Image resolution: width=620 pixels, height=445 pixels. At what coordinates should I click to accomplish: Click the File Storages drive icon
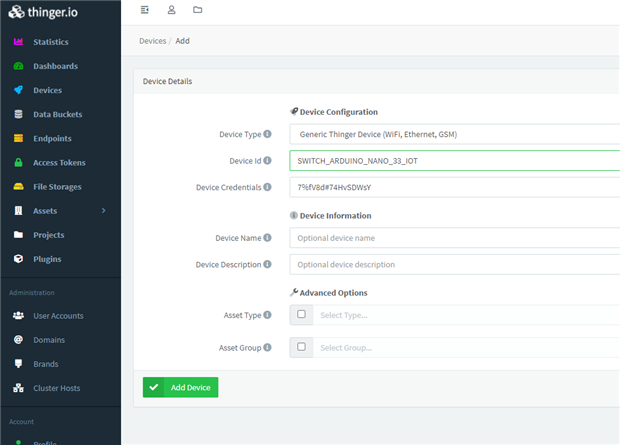pyautogui.click(x=18, y=186)
